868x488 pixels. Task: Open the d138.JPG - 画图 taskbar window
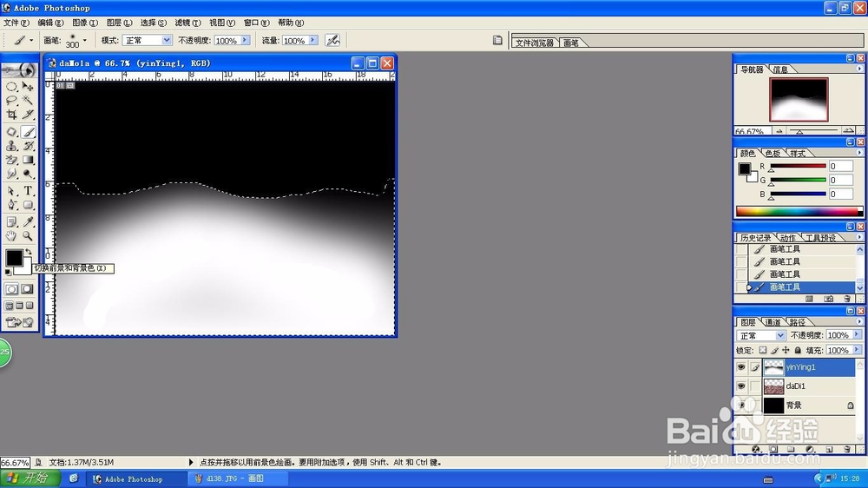point(239,478)
